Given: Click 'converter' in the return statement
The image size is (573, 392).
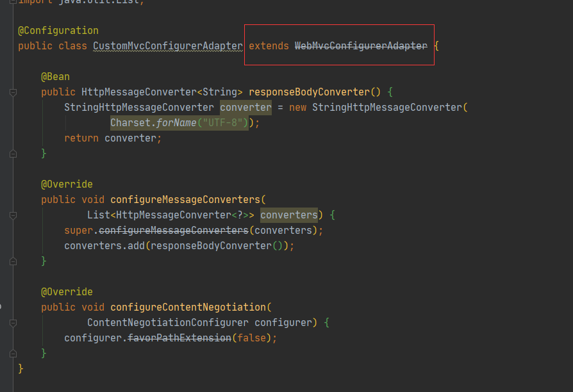Looking at the screenshot, I should pyautogui.click(x=131, y=138).
